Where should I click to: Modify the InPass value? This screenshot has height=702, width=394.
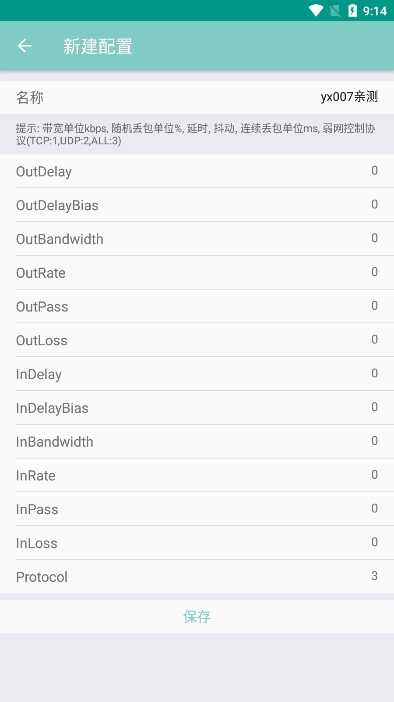coord(374,508)
